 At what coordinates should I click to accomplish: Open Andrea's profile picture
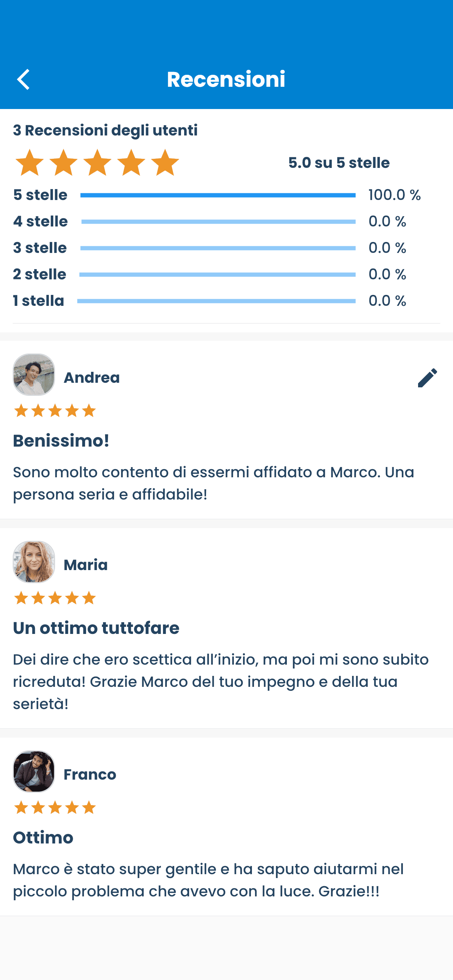(34, 375)
